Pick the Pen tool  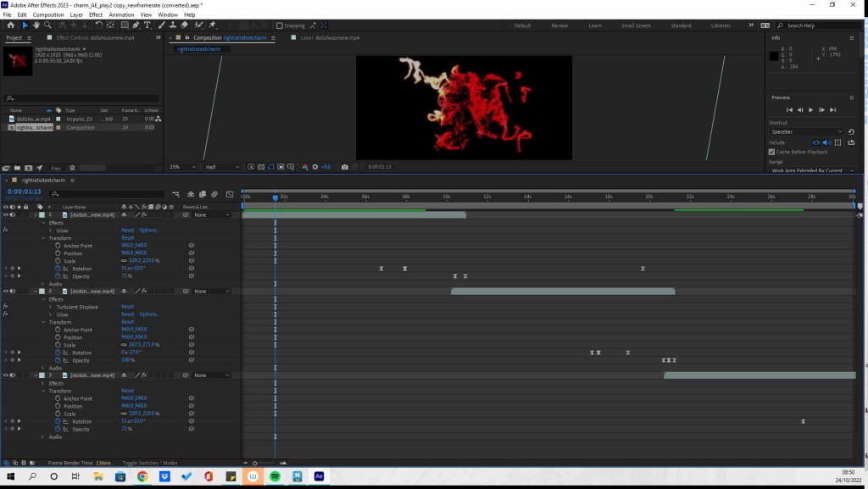pos(136,25)
